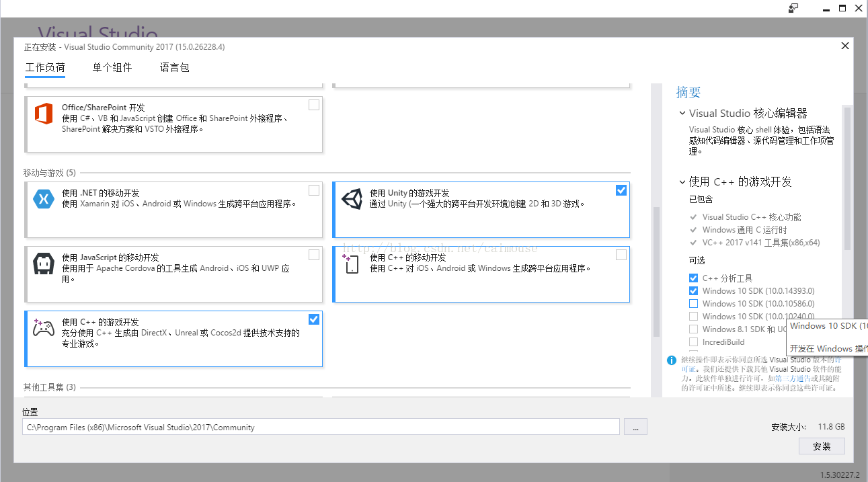This screenshot has height=482, width=868.
Task: Click the C++ game development gamepad icon
Action: click(x=44, y=328)
